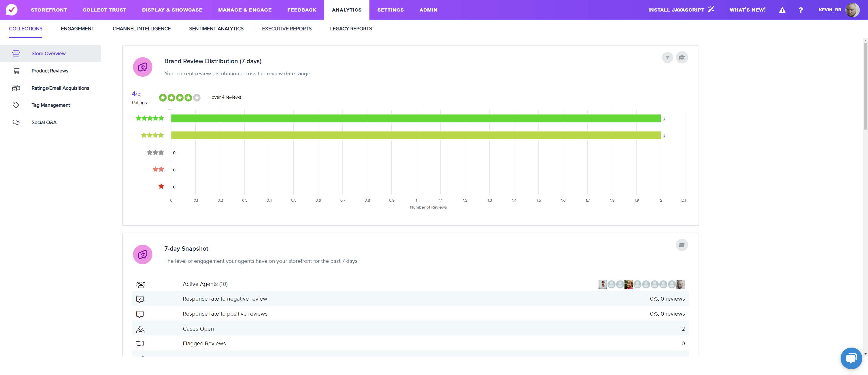868x375 pixels.
Task: Click graduation cap icon on 7-day Snapshot
Action: click(x=682, y=245)
